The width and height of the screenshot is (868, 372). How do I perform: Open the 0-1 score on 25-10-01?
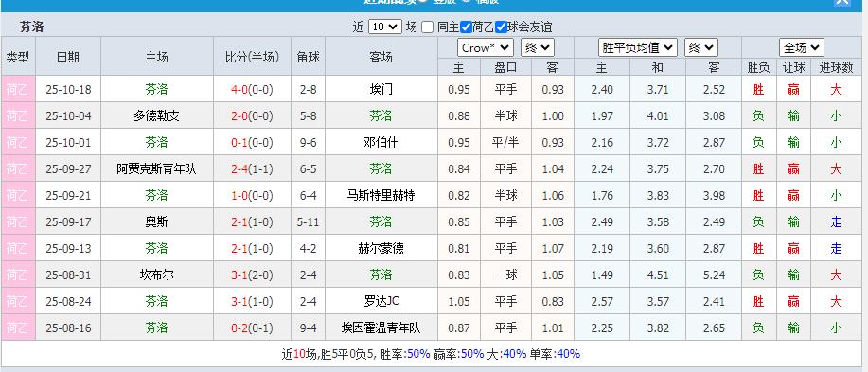239,142
